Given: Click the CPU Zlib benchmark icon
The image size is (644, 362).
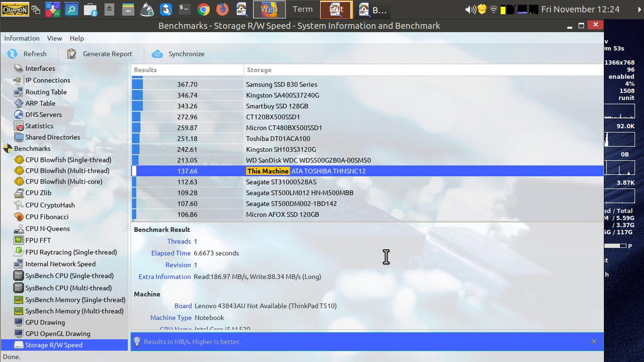Looking at the screenshot, I should 19,193.
